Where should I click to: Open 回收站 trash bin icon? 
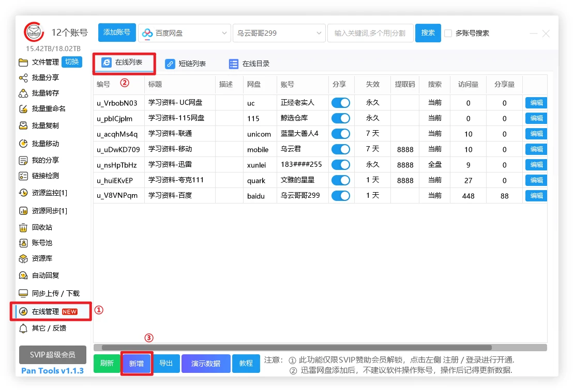(x=23, y=228)
